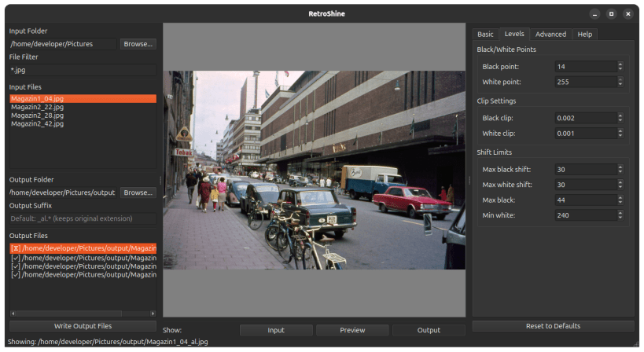Select Magazin2_28.jpg in the Input Files list

pyautogui.click(x=38, y=115)
